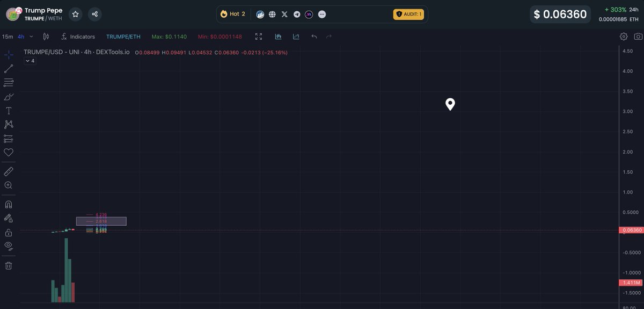The image size is (644, 309).
Task: Select the text annotation tool
Action: (9, 111)
